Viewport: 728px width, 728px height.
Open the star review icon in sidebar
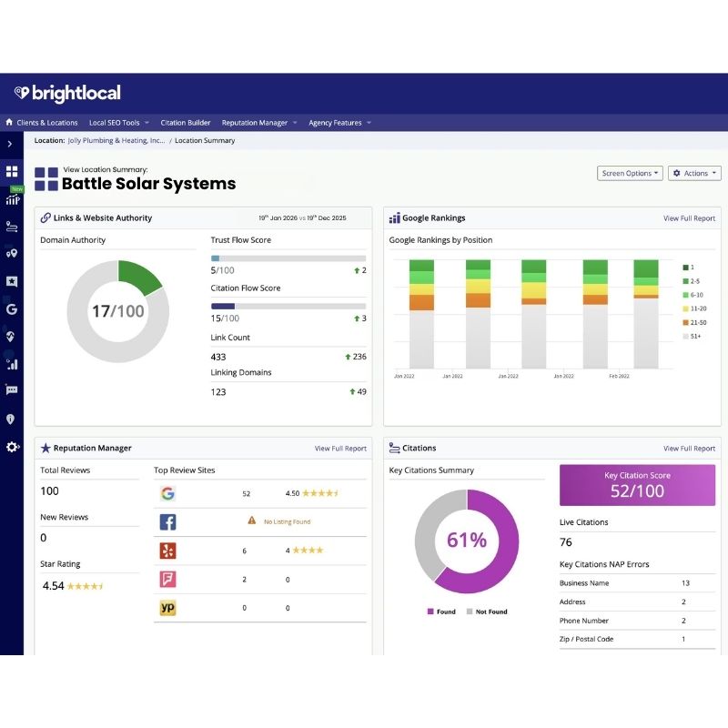coord(12,281)
